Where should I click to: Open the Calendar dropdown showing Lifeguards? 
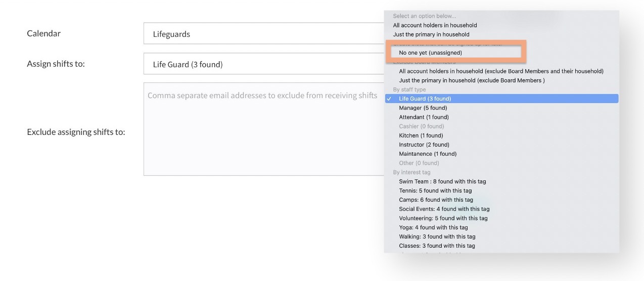point(263,34)
